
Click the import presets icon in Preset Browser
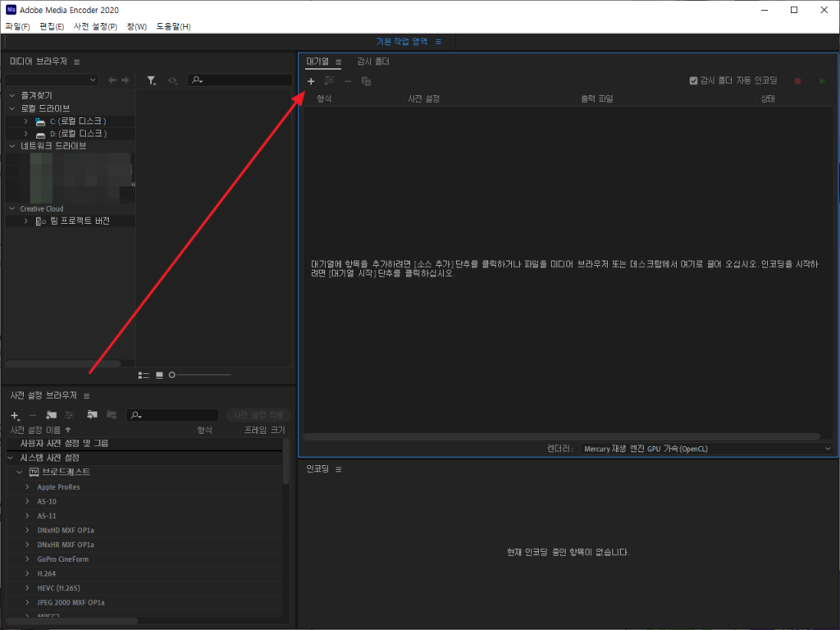coord(92,416)
